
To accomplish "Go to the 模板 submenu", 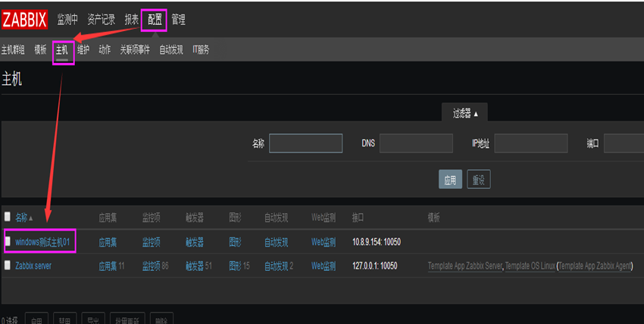I will (x=41, y=50).
